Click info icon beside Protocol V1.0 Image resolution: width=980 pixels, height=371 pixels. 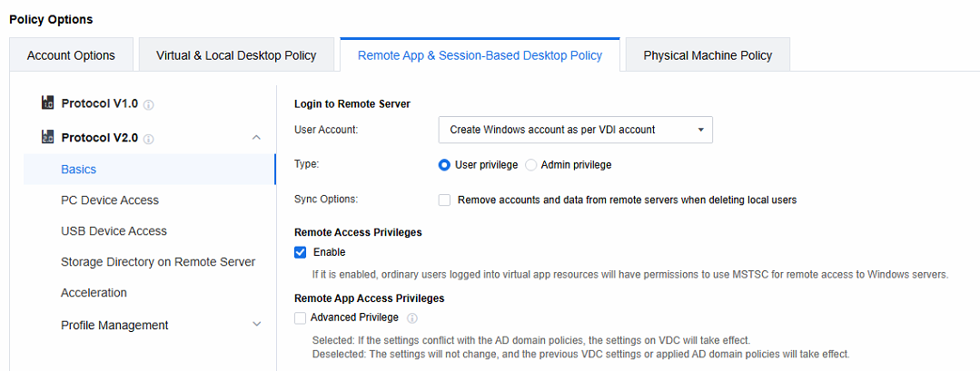[x=149, y=104]
